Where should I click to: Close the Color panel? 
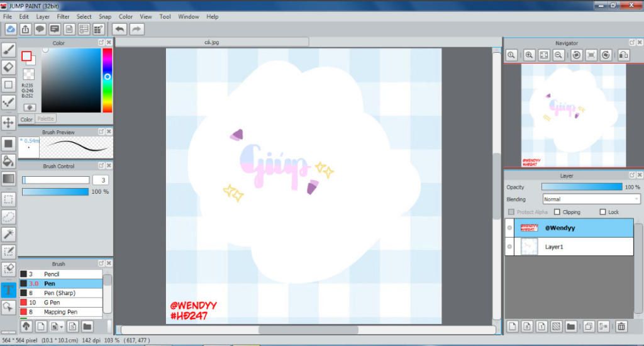(x=109, y=42)
